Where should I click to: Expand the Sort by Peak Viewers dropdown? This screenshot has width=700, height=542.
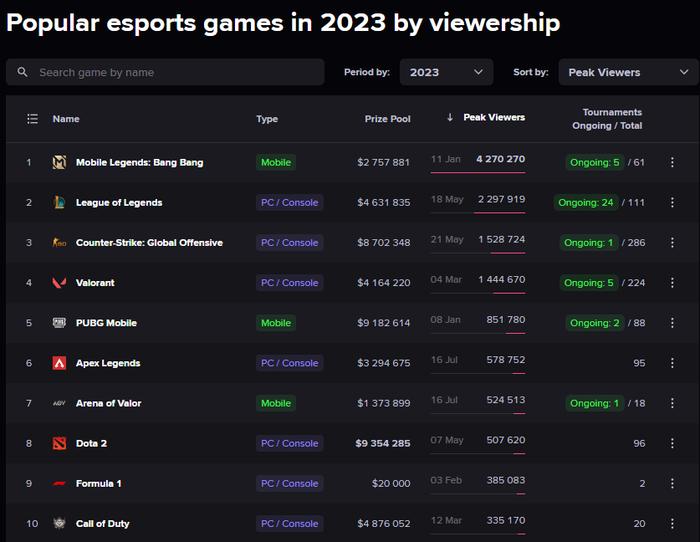(x=629, y=72)
